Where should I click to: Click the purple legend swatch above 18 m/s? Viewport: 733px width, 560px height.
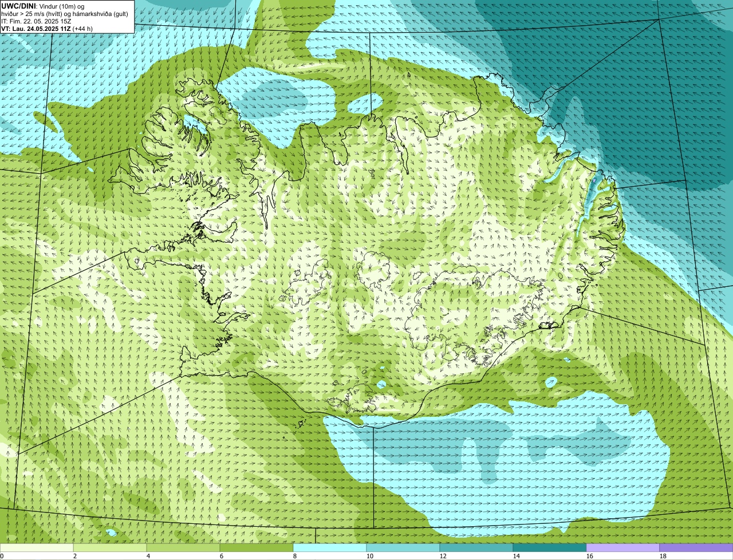click(696, 548)
